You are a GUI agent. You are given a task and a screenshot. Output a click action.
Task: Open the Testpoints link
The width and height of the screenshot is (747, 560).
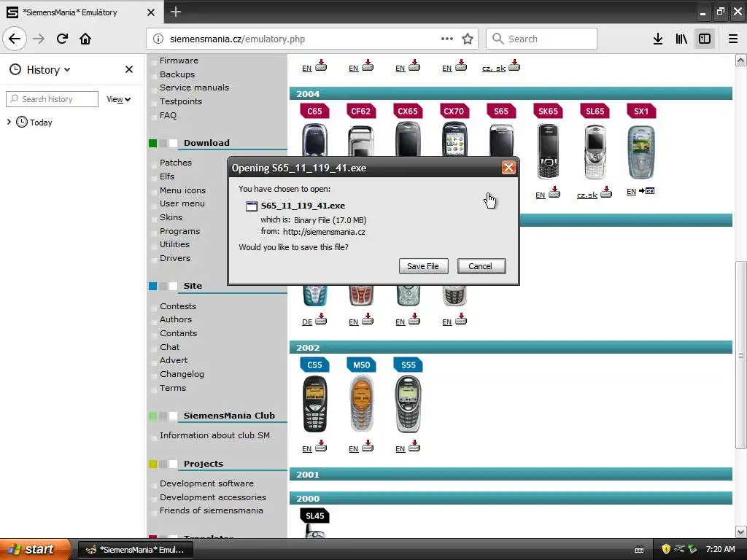coord(181,101)
